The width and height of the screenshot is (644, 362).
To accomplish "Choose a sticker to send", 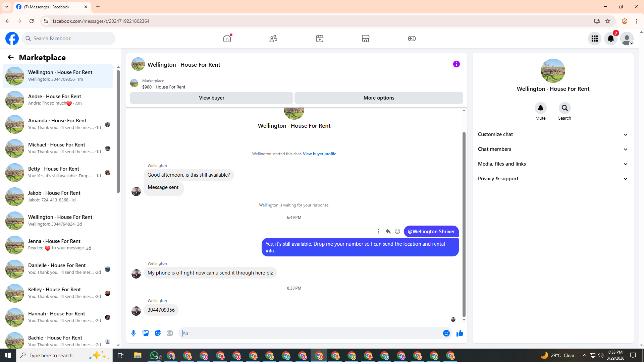I will [x=158, y=333].
